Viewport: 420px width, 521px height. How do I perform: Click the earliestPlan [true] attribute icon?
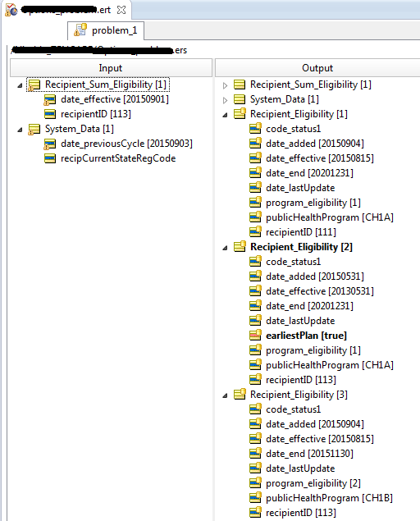(255, 336)
